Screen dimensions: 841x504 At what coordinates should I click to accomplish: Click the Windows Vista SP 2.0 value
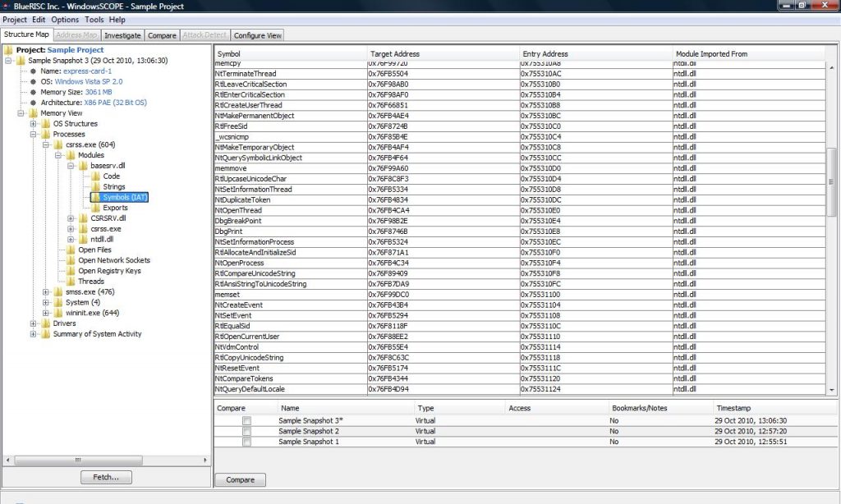tap(89, 81)
